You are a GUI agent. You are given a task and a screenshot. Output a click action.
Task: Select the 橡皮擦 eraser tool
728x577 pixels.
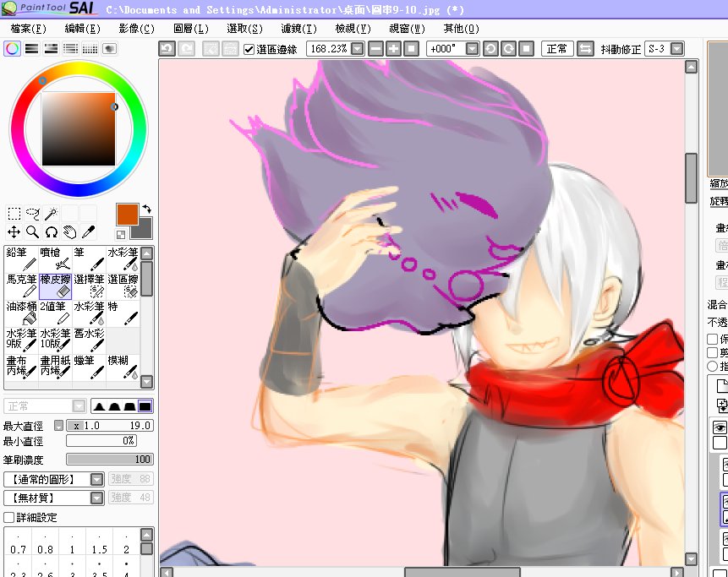pos(55,286)
